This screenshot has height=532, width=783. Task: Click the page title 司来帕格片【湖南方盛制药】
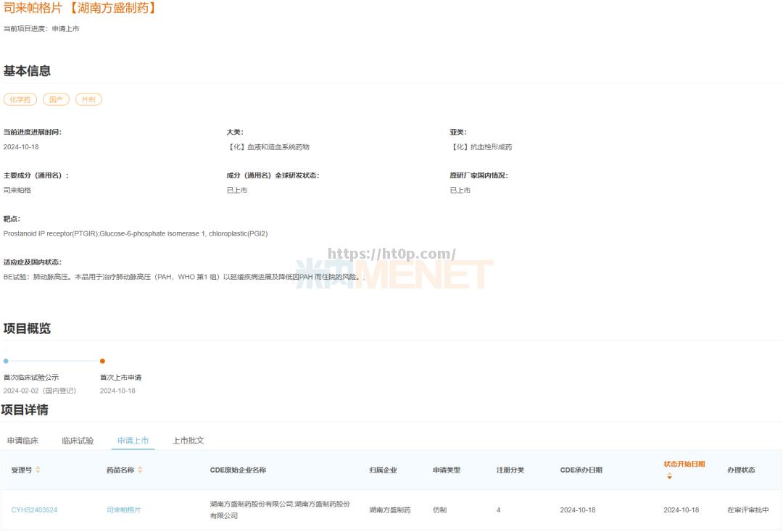(80, 8)
